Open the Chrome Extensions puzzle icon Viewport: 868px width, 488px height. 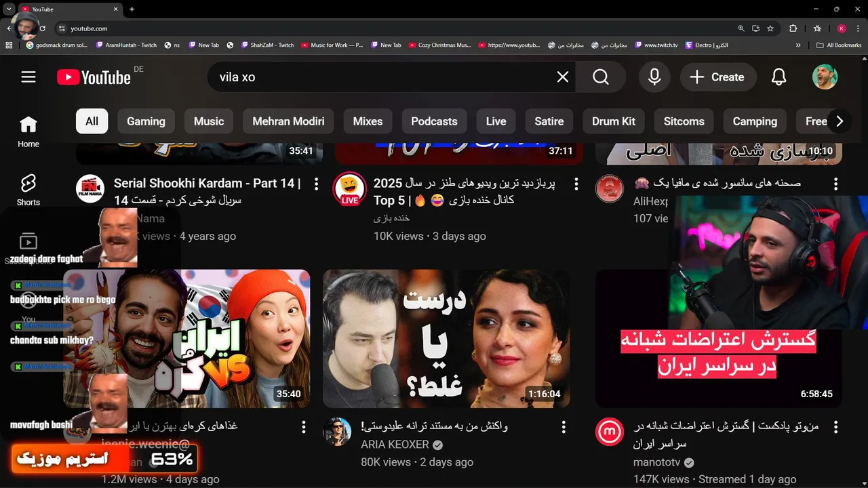click(793, 28)
